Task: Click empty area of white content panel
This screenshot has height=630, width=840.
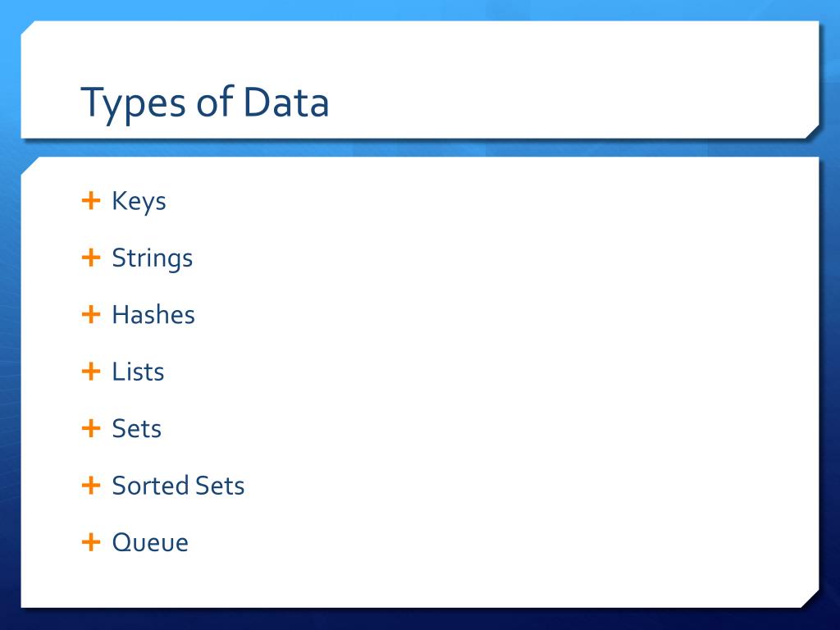Action: coord(509,375)
